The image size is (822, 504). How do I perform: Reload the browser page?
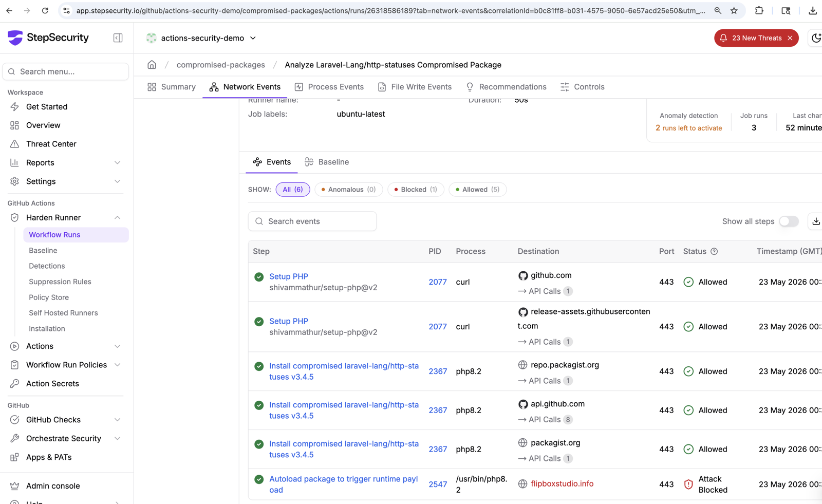coord(45,11)
